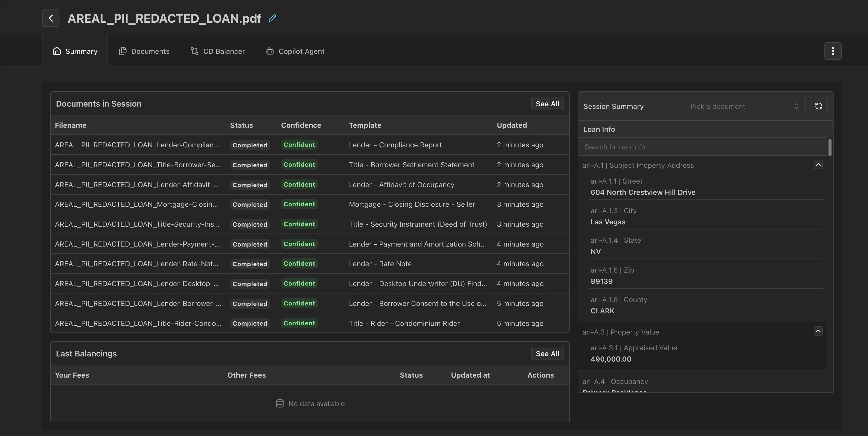See All documents in session
This screenshot has width=868, height=436.
(x=547, y=104)
